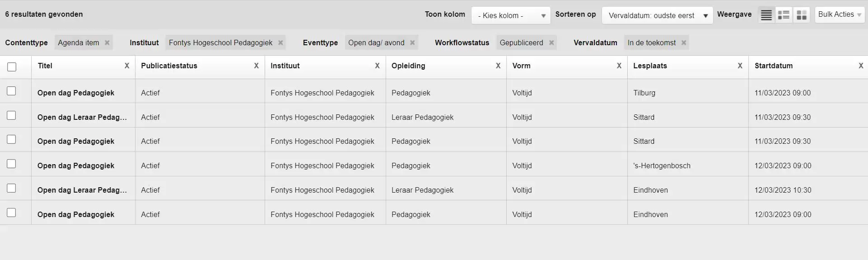Select the Tilburg Open dag row checkbox
868x260 pixels.
[x=11, y=91]
